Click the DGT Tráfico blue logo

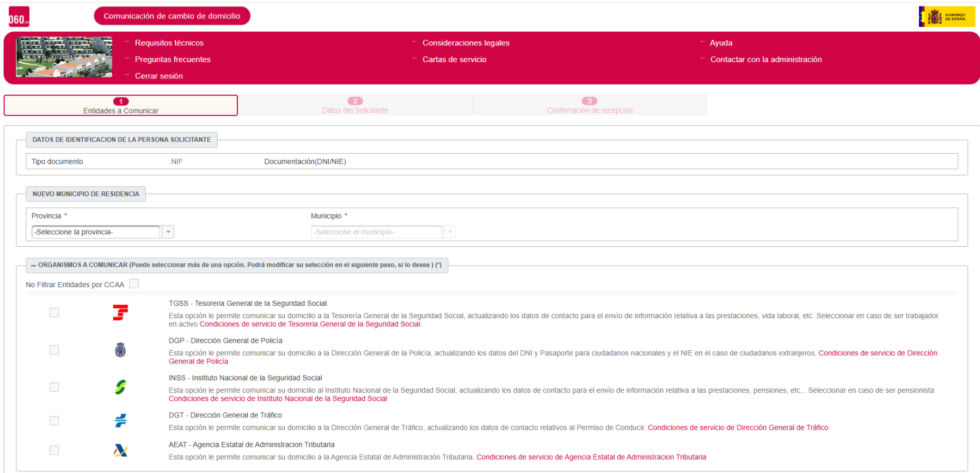[120, 420]
